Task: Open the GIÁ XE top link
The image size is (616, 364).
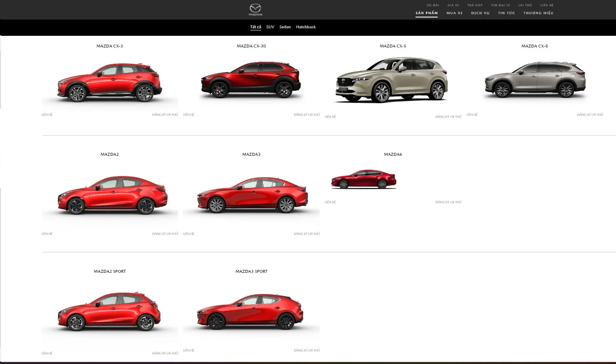Action: click(453, 5)
